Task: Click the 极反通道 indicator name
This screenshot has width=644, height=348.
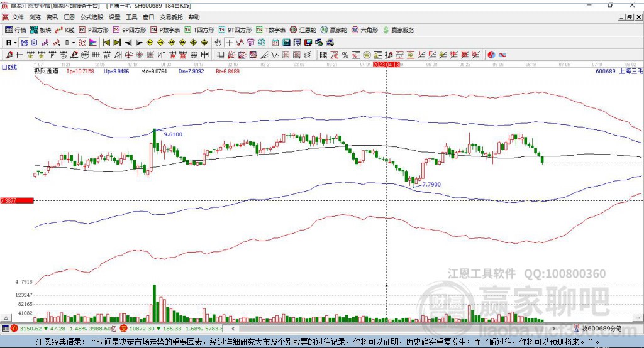Action: tap(46, 71)
